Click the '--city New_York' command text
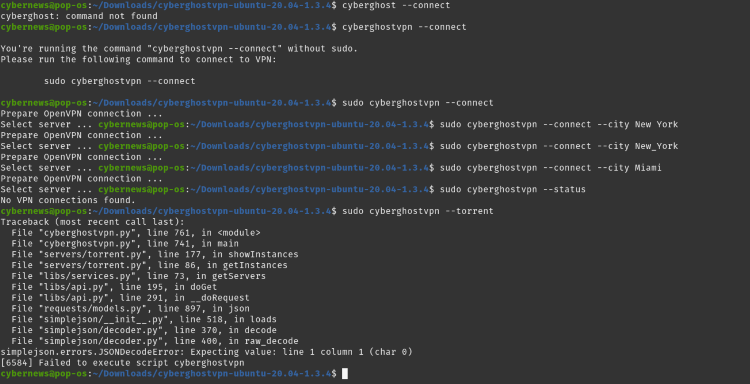 click(x=638, y=146)
